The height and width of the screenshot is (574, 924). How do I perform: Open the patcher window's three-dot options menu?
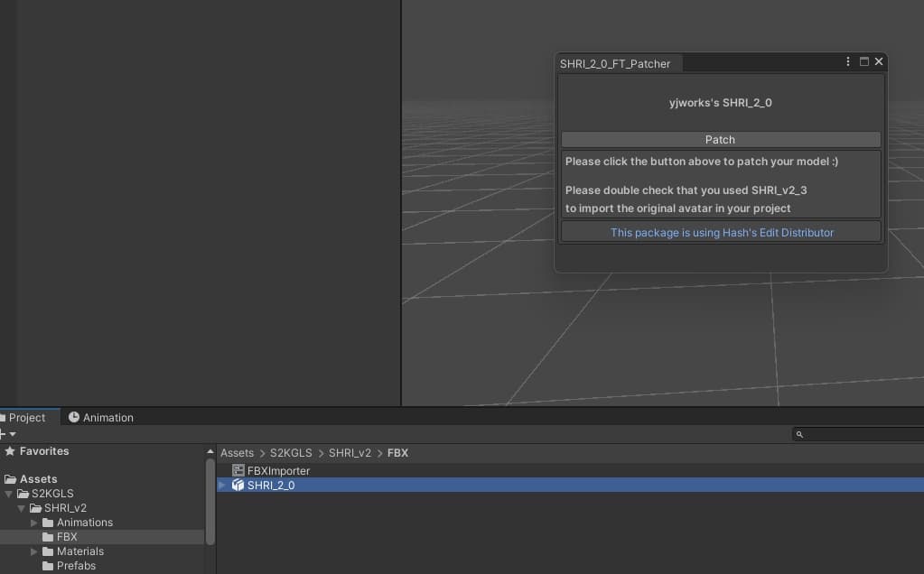point(847,61)
